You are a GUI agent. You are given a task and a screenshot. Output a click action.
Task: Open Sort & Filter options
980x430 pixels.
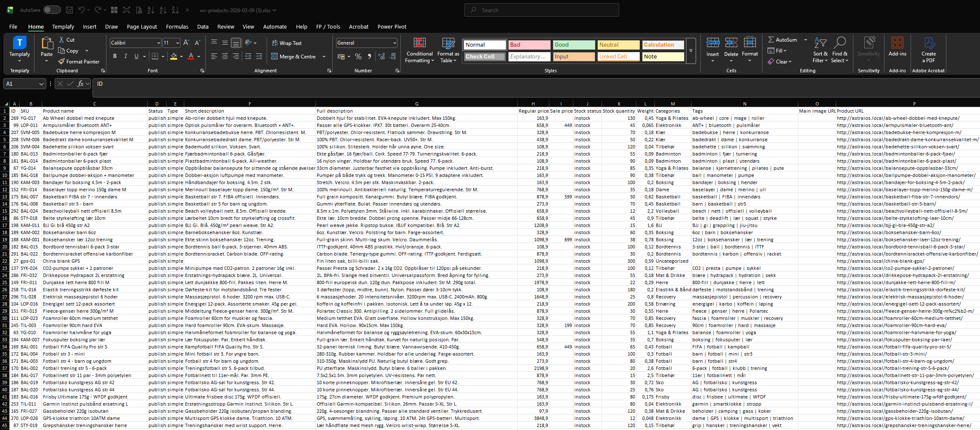(x=820, y=50)
